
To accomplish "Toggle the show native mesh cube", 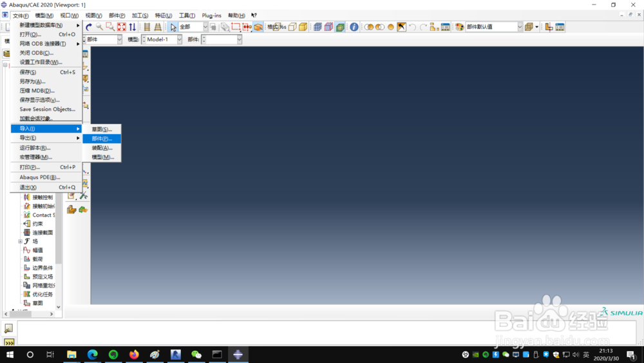I will pos(317,27).
